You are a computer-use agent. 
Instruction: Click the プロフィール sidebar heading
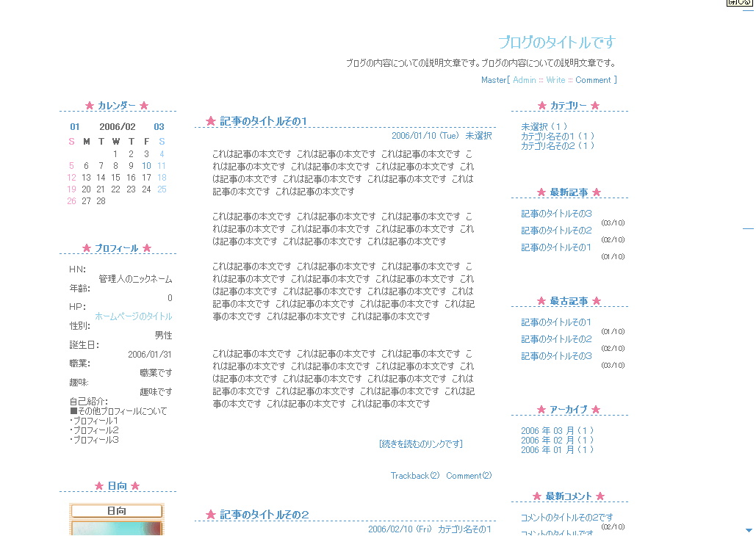point(117,248)
